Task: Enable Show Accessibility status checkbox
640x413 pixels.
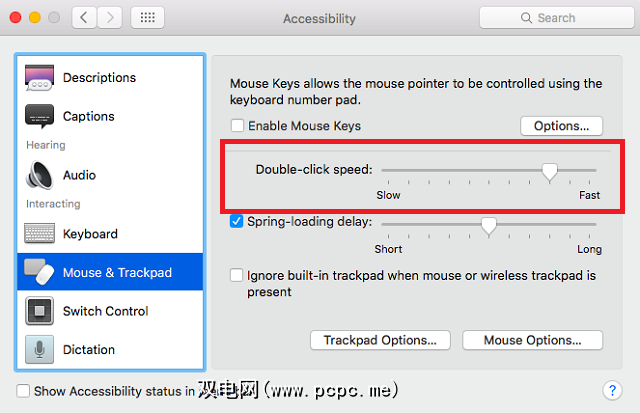Action: [x=23, y=391]
